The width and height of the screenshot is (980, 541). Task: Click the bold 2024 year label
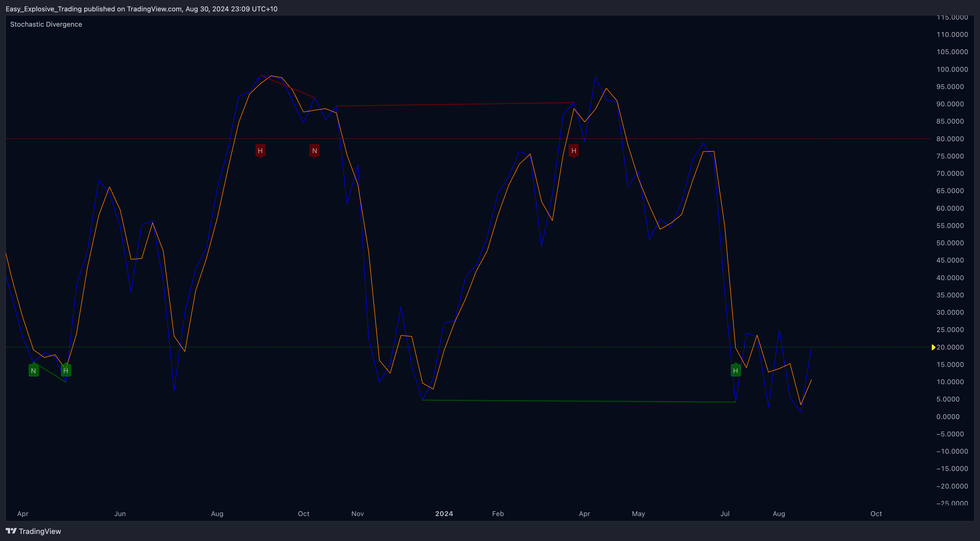(444, 513)
